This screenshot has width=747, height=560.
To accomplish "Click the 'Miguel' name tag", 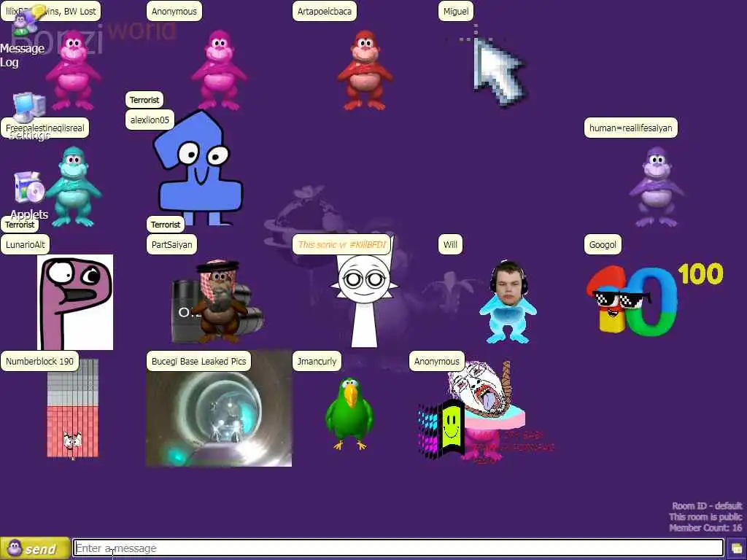I will click(456, 11).
